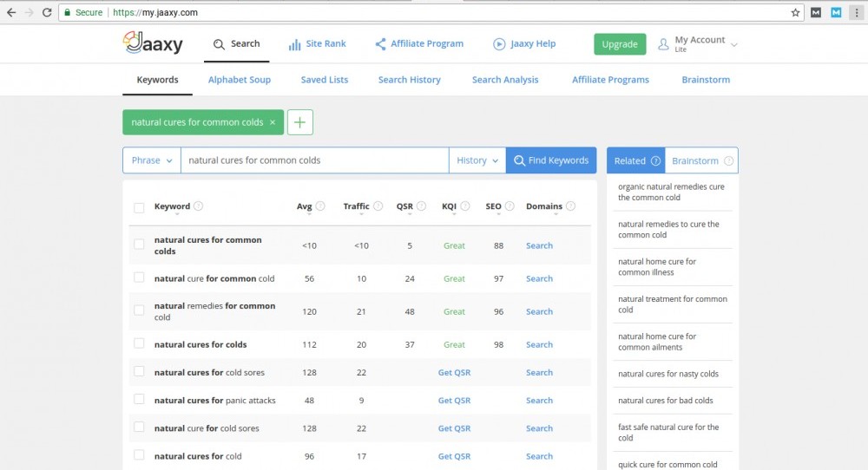Click the dark M extension icon
The width and height of the screenshot is (868, 470).
(x=816, y=12)
